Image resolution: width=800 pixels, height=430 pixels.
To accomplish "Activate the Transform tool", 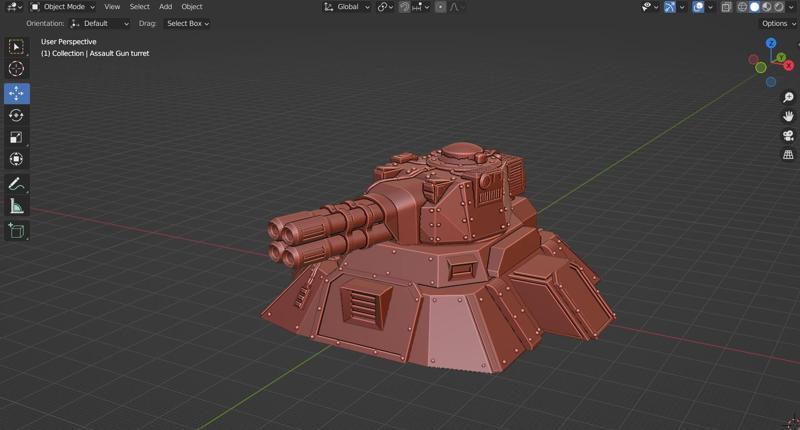I will pos(16,159).
